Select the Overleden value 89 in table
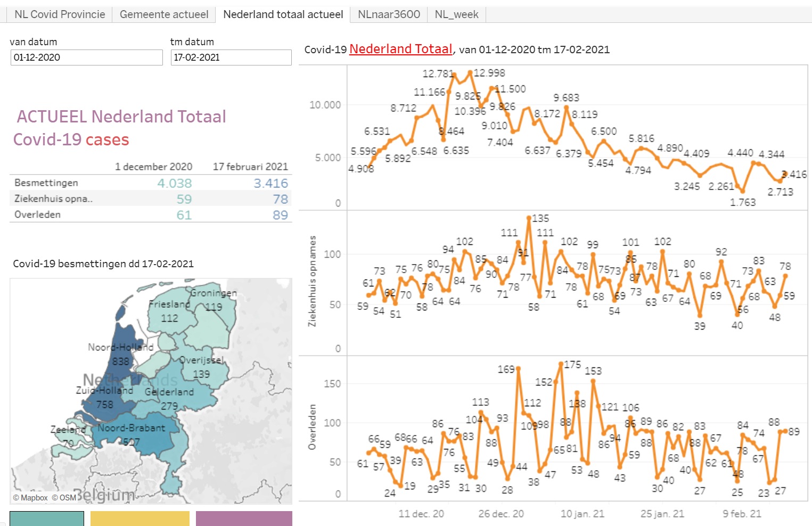The image size is (812, 526). [x=280, y=215]
